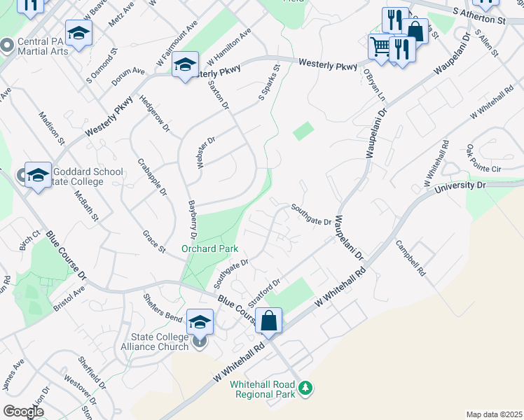Click the Central PA Martial Arts label
Image resolution: width=524 pixels, height=420 pixels.
point(43,46)
